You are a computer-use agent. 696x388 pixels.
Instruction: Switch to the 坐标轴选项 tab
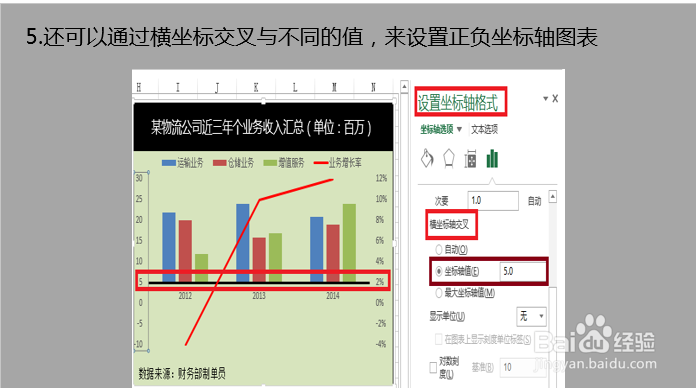point(437,129)
